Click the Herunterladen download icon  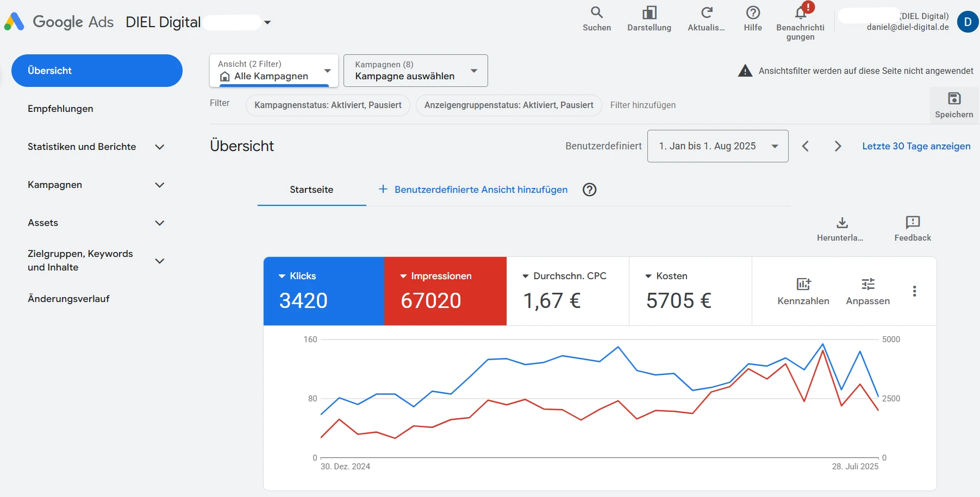[842, 222]
